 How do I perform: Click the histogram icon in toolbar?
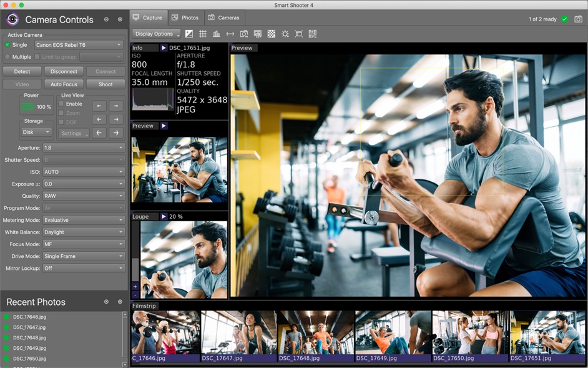(217, 34)
